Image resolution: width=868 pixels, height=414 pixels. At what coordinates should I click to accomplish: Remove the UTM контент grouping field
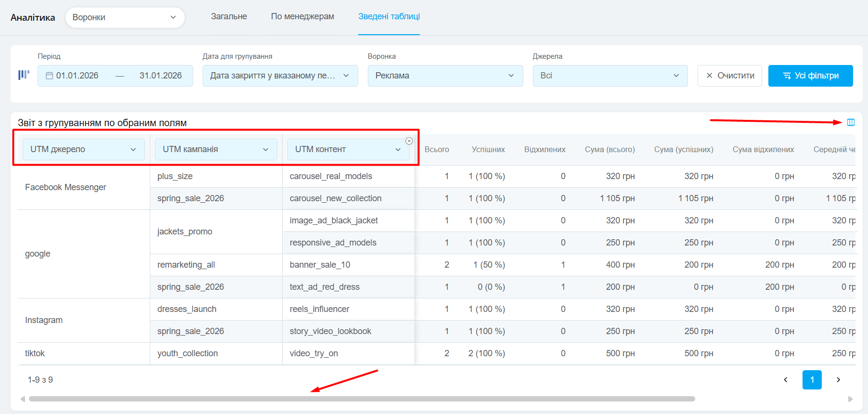[x=409, y=141]
